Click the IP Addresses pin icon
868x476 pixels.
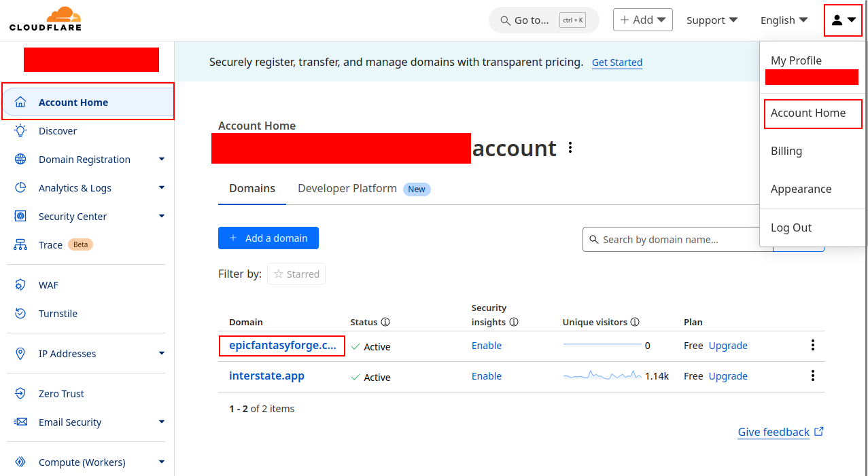coord(20,354)
